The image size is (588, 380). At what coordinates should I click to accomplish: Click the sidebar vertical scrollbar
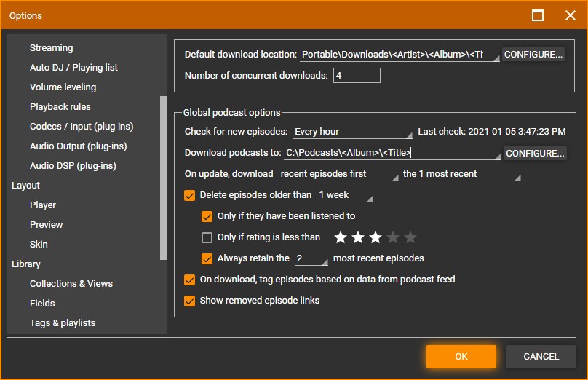tap(164, 178)
